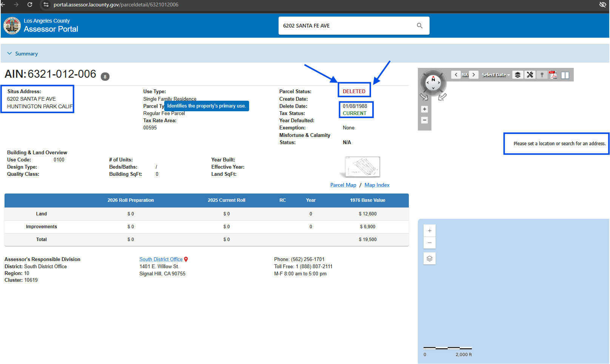Open the layers button on lower map
This screenshot has width=610, height=364.
[x=430, y=259]
